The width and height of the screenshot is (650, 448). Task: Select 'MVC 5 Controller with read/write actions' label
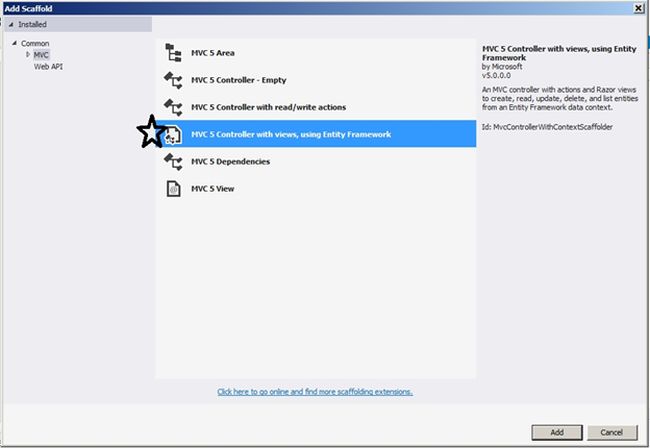[268, 107]
